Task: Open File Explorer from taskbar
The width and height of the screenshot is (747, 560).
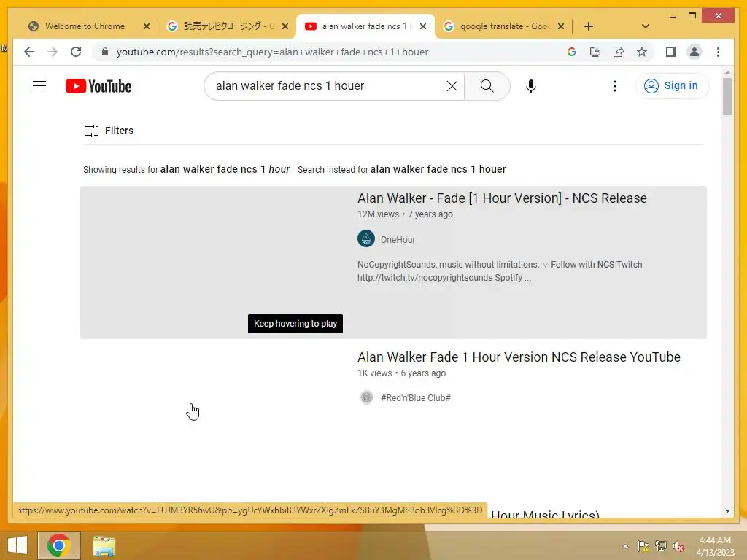Action: coord(104,545)
